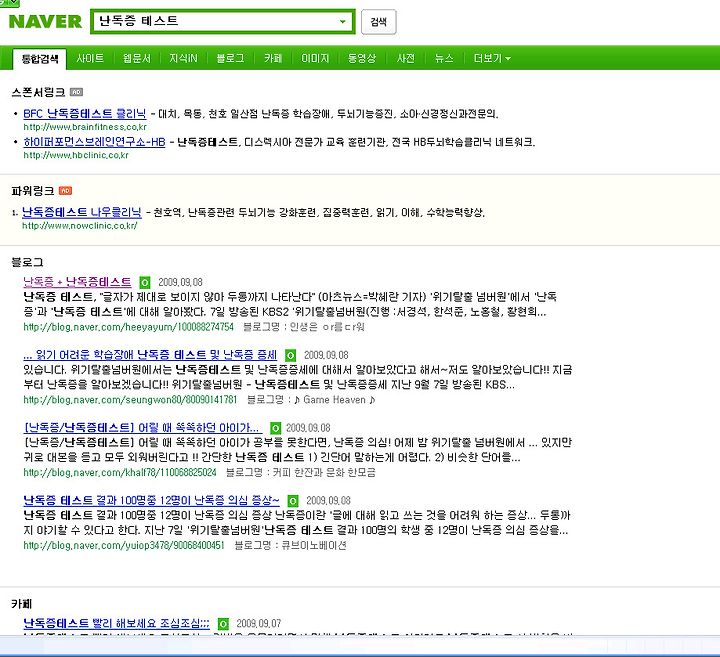
Task: Open the 블로그 tab
Action: click(x=230, y=58)
